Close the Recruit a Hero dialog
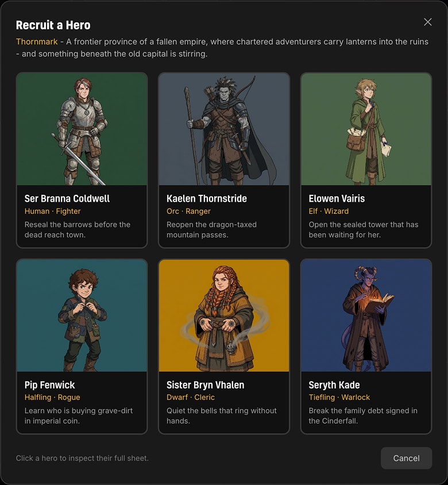The width and height of the screenshot is (448, 485). click(x=427, y=22)
